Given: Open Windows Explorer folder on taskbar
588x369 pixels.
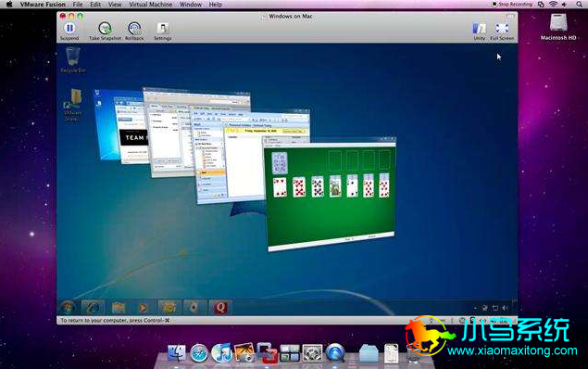Looking at the screenshot, I should 119,308.
